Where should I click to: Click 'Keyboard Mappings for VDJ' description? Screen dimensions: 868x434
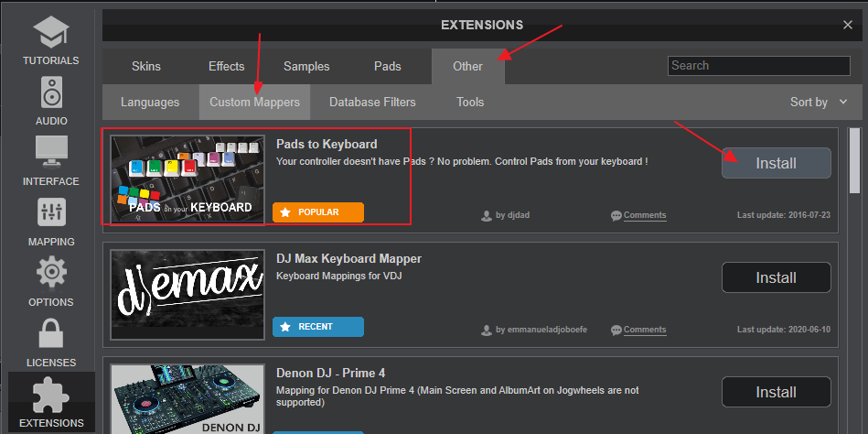[338, 276]
